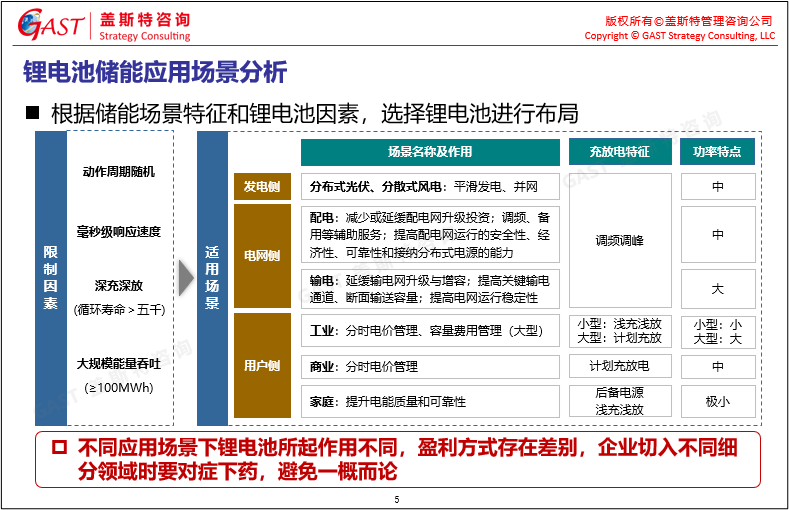Select the 限制因素 vertical blue bar
Viewport: 789px width, 510px height.
[x=50, y=277]
